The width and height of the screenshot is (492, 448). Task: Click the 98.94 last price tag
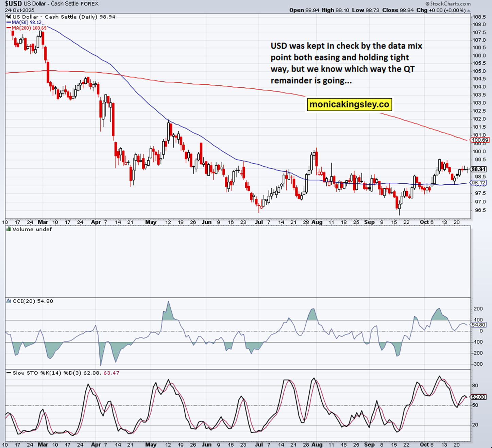479,169
